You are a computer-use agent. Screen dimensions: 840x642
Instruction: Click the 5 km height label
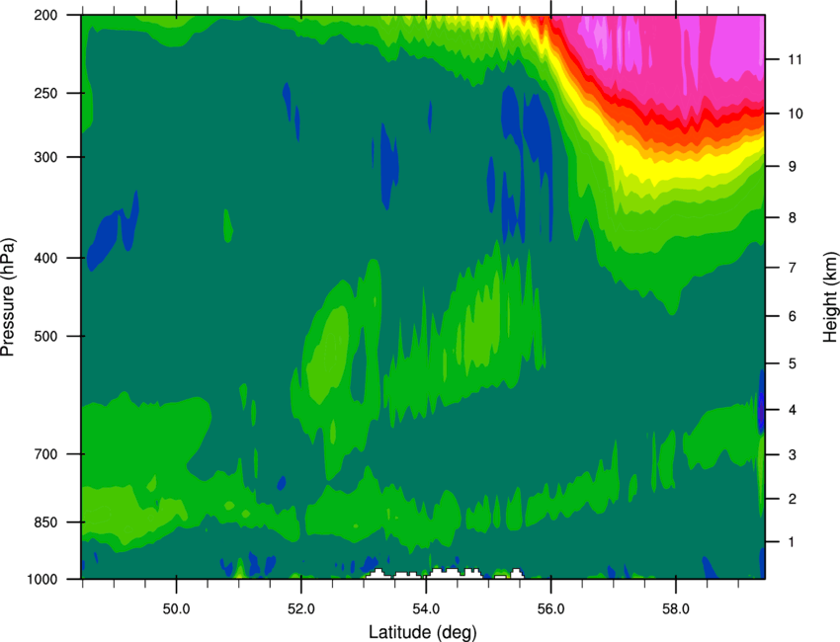click(792, 363)
